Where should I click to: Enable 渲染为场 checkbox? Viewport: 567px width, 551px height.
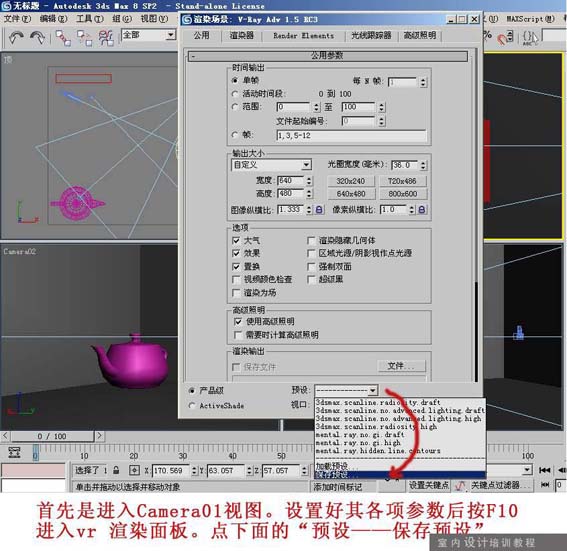point(236,293)
